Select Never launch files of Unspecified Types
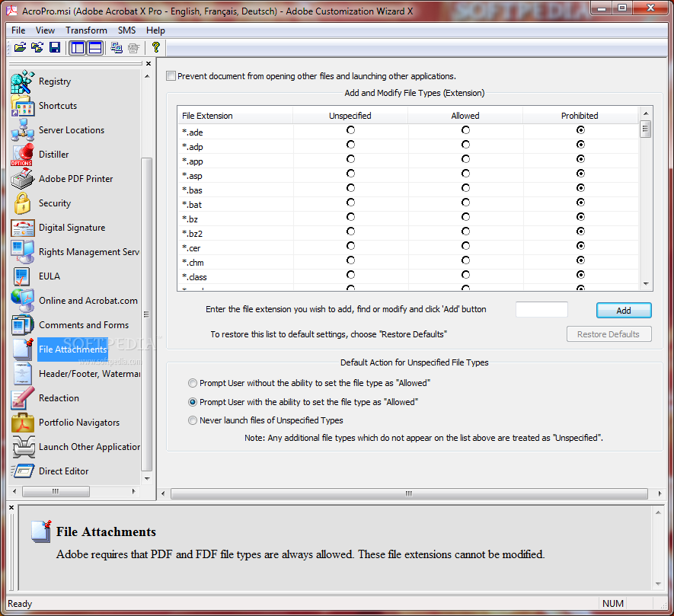 pyautogui.click(x=193, y=420)
